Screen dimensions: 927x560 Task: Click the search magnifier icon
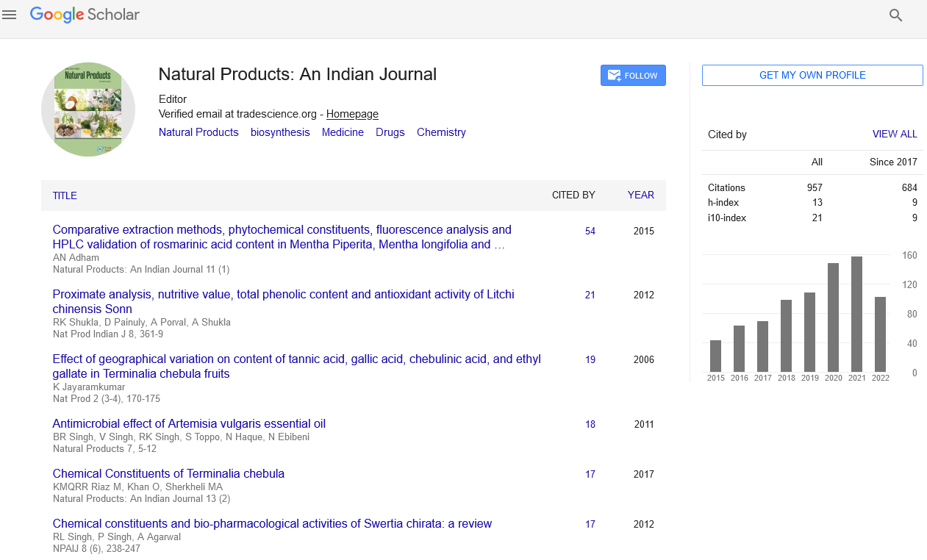(895, 15)
